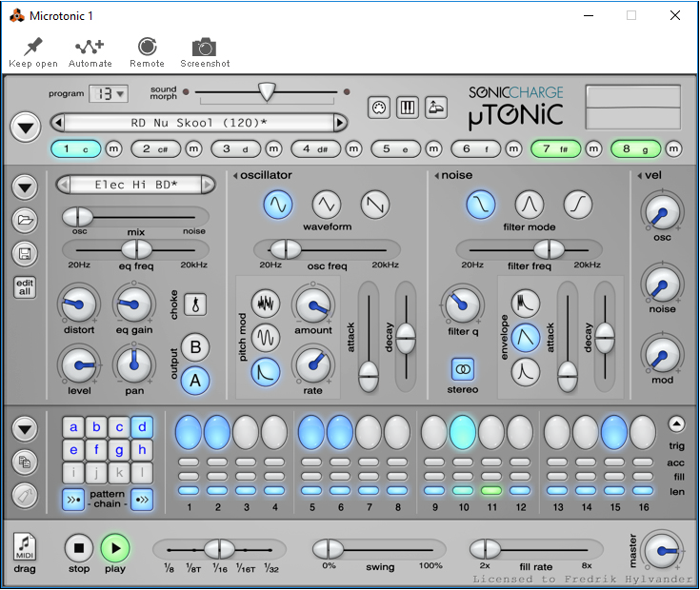The height and width of the screenshot is (590, 700).
Task: Select drum channel tab 7 f#
Action: tap(555, 149)
